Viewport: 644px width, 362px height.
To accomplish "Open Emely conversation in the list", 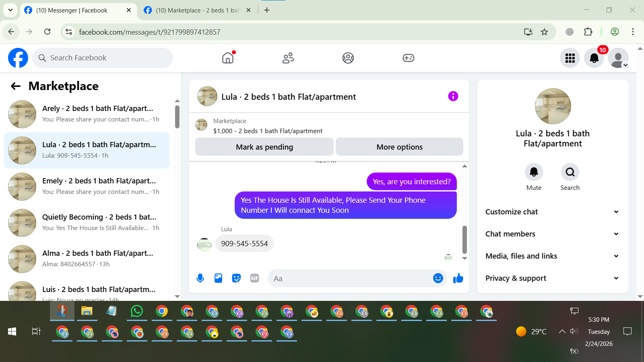I will click(87, 187).
